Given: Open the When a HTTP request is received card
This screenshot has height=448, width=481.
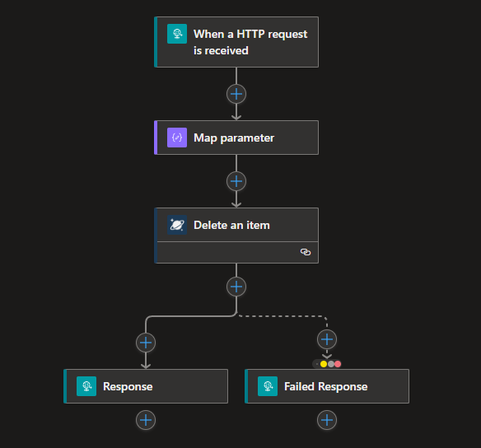Looking at the screenshot, I should [236, 42].
